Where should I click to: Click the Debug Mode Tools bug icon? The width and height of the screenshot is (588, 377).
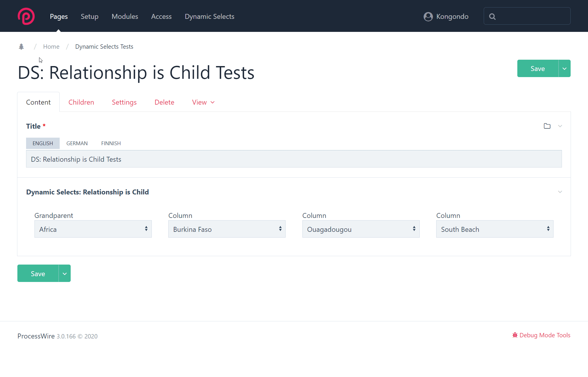(x=515, y=335)
